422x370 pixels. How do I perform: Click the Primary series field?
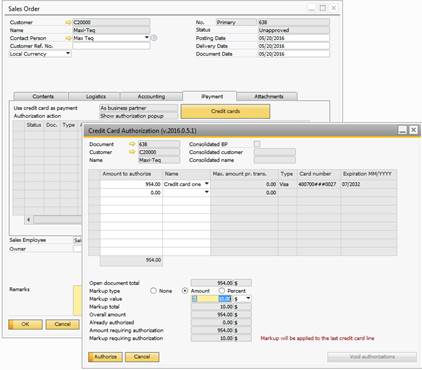tap(236, 22)
